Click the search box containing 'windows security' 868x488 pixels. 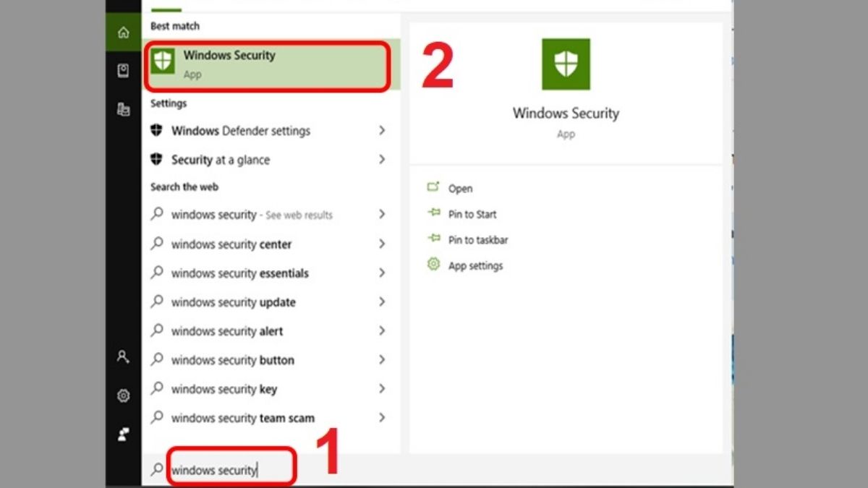(231, 471)
